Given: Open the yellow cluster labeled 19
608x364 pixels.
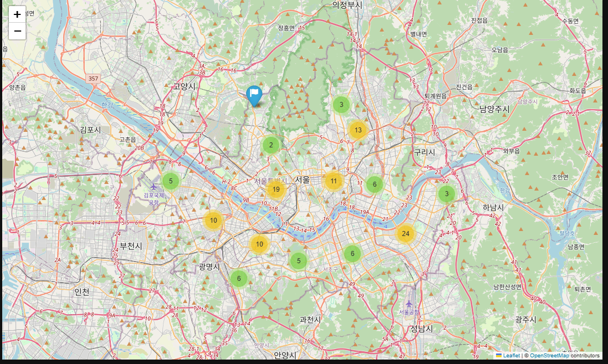Looking at the screenshot, I should pos(276,189).
